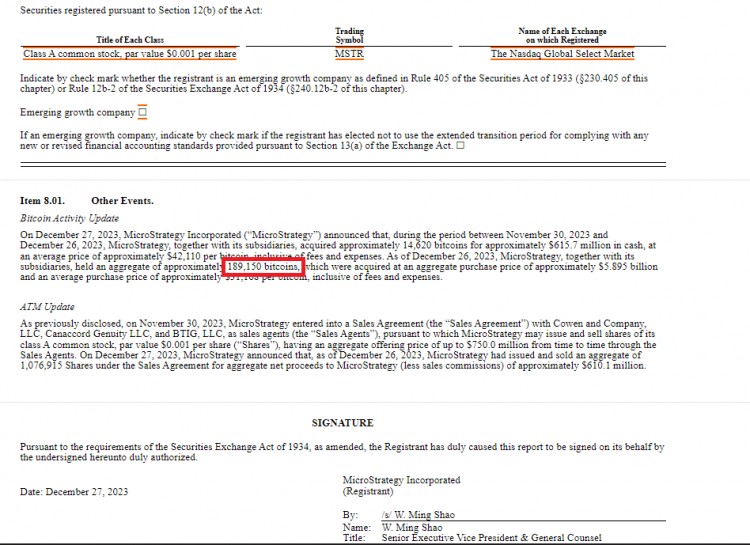The height and width of the screenshot is (545, 750).
Task: Click the "Name: W. Ming Shao" line
Action: [398, 527]
